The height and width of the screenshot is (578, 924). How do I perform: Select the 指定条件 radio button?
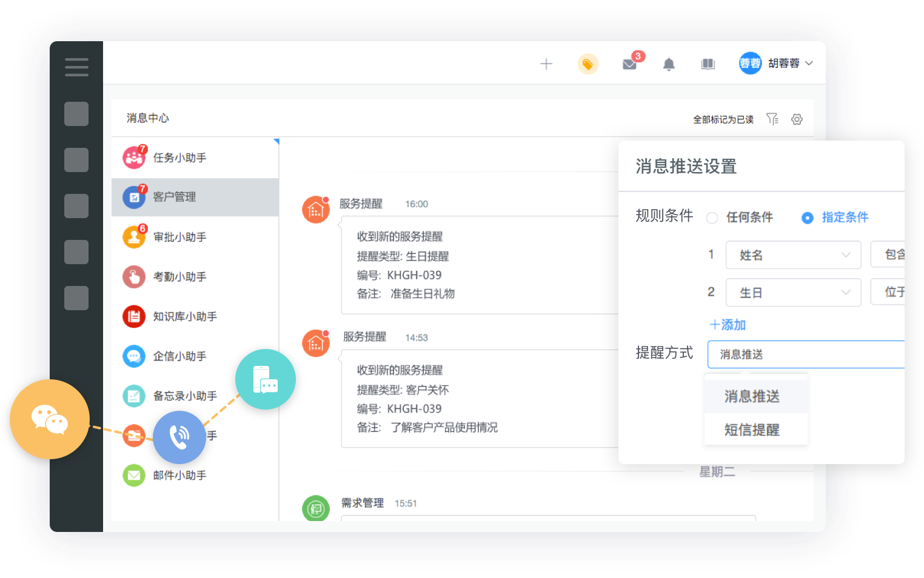pyautogui.click(x=808, y=217)
